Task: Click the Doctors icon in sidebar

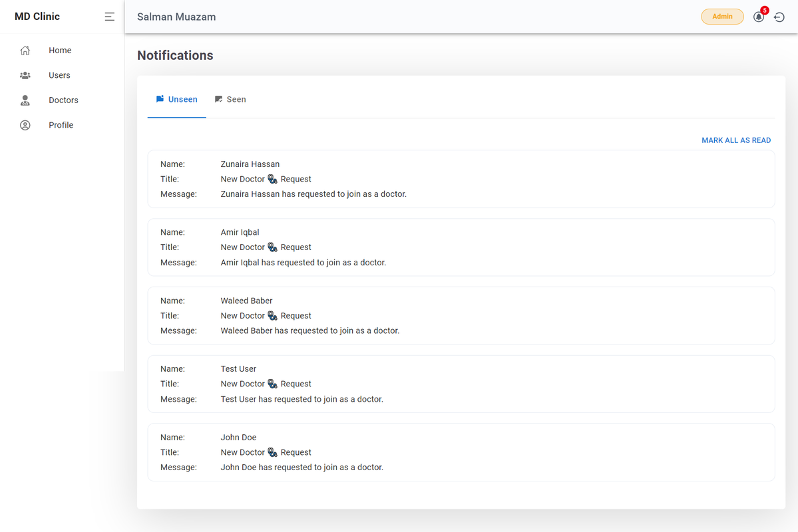Action: coord(25,100)
